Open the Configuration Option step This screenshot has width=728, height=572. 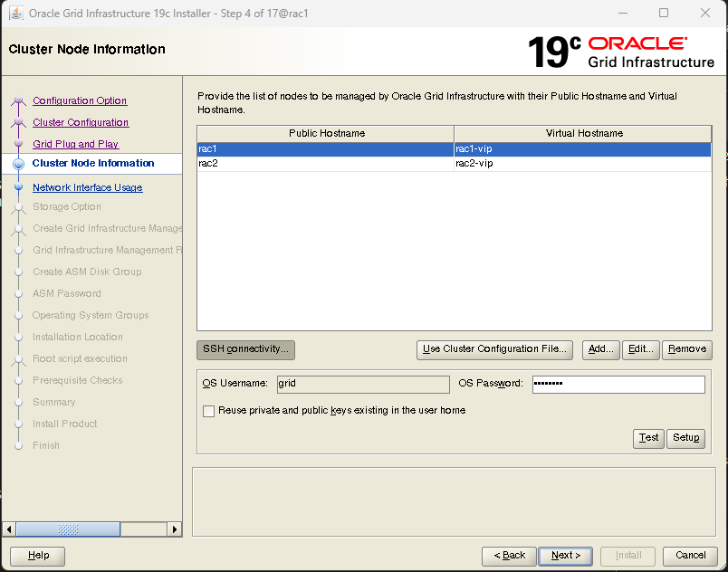coord(80,100)
